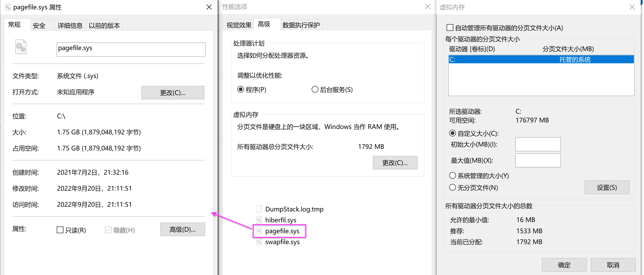The height and width of the screenshot is (275, 644).
Task: Select the C: drive row in list
Action: pos(541,59)
